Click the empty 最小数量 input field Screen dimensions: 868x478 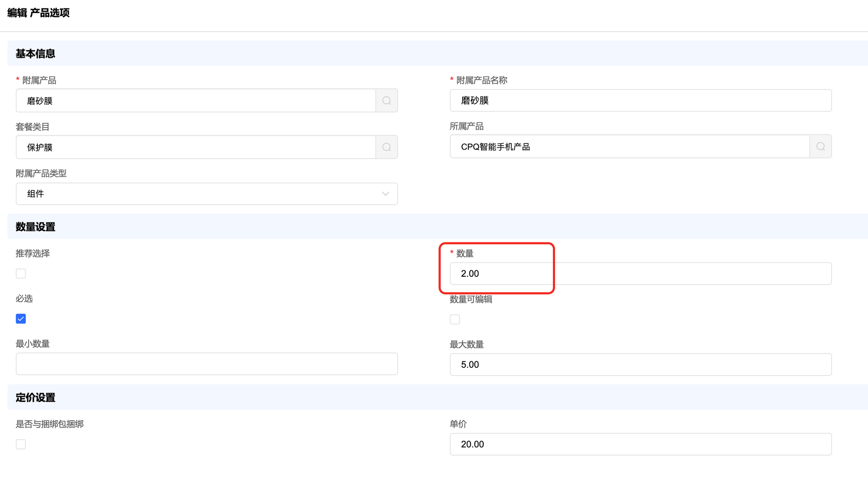tap(207, 364)
